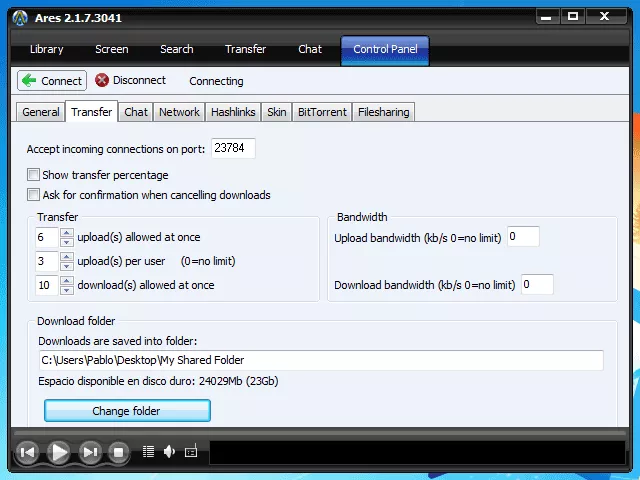This screenshot has height=480, width=640.
Task: Go to the Transfer main tab
Action: pos(245,49)
